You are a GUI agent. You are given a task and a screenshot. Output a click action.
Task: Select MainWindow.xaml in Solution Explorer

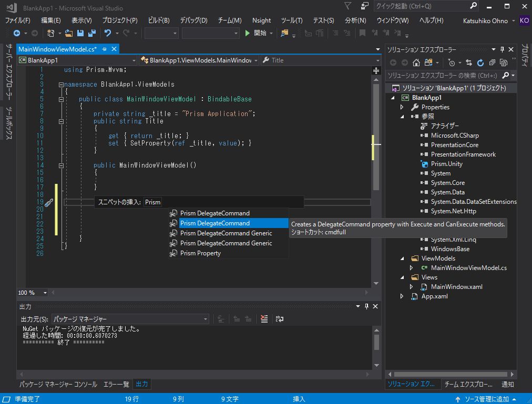(x=456, y=287)
